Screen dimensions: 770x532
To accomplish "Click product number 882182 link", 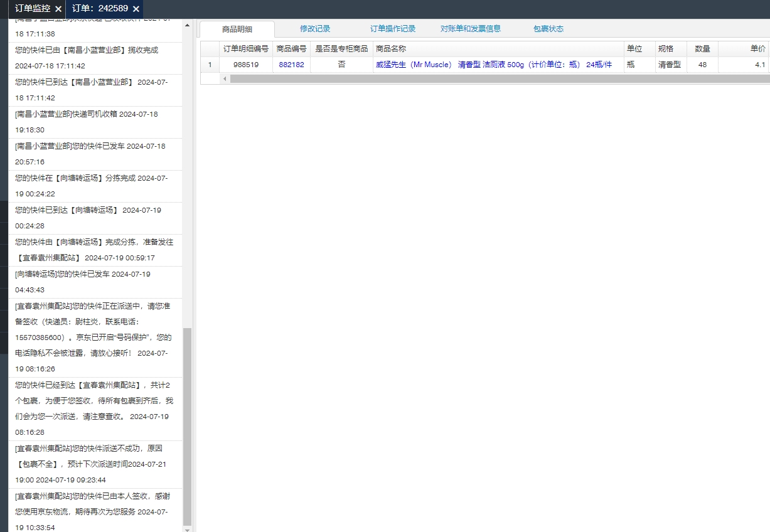I will pos(291,65).
